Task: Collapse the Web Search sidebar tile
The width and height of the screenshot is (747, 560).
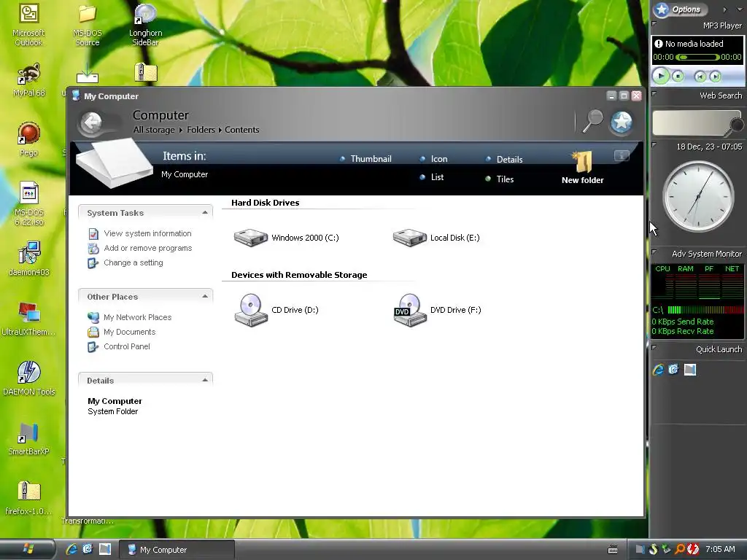Action: [654, 94]
